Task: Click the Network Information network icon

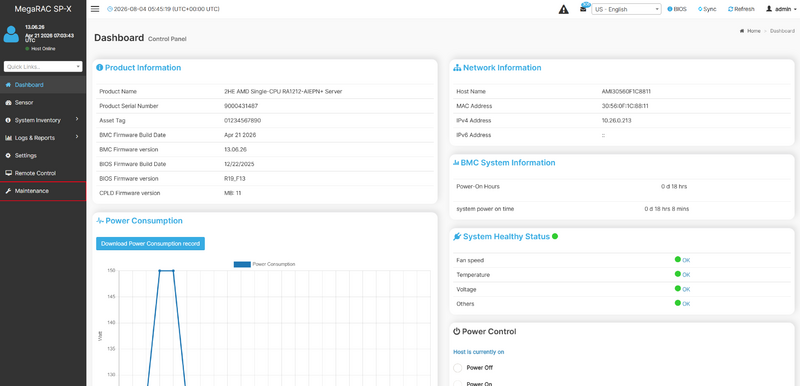Action: pyautogui.click(x=457, y=68)
